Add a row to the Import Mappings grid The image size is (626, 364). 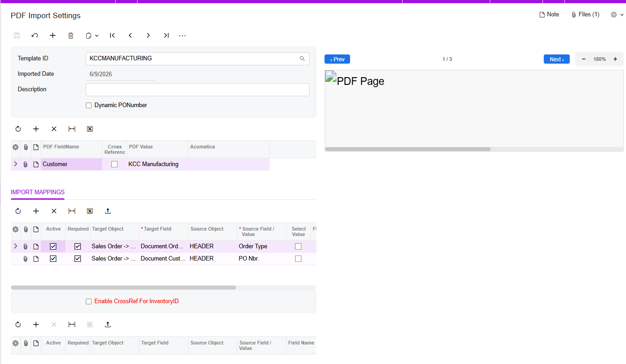coord(36,211)
